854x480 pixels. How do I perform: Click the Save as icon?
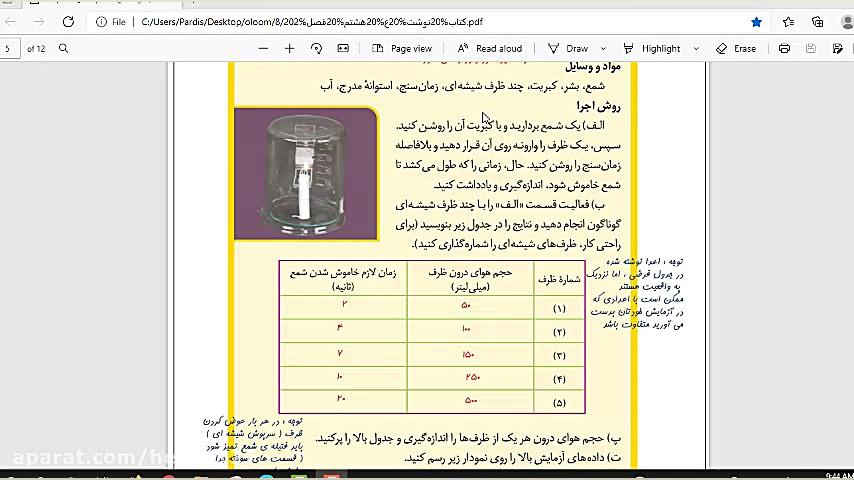[838, 48]
